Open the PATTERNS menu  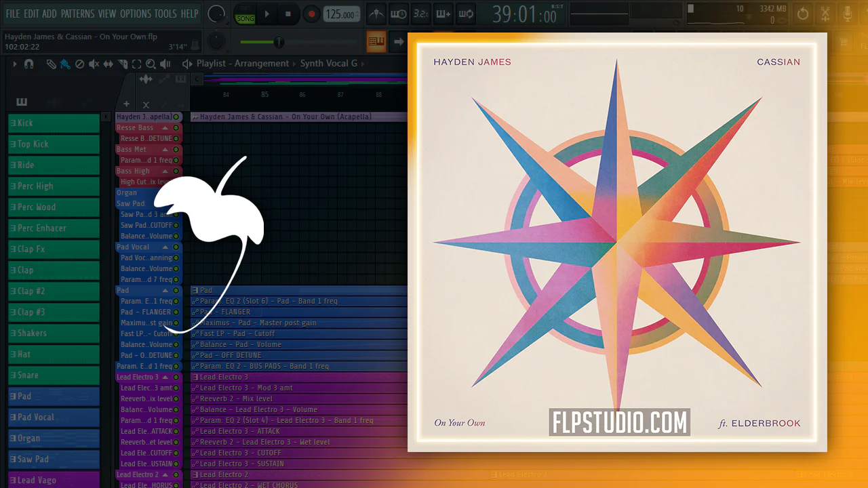(78, 14)
